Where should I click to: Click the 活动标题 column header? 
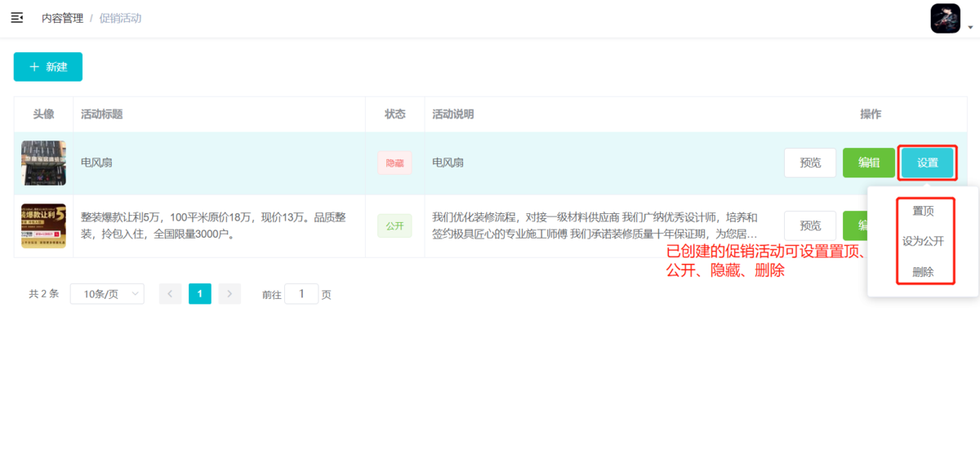(x=102, y=114)
